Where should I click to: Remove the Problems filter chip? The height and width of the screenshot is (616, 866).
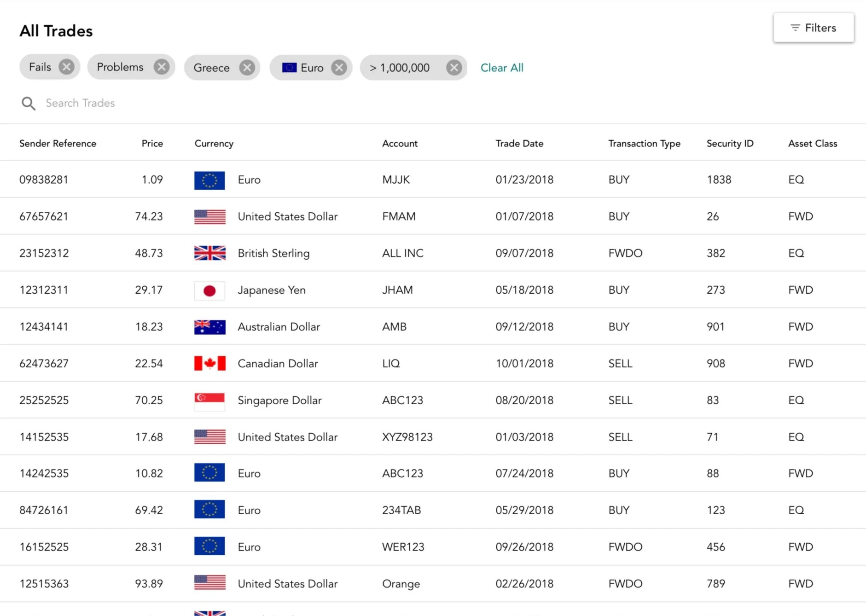(x=162, y=67)
